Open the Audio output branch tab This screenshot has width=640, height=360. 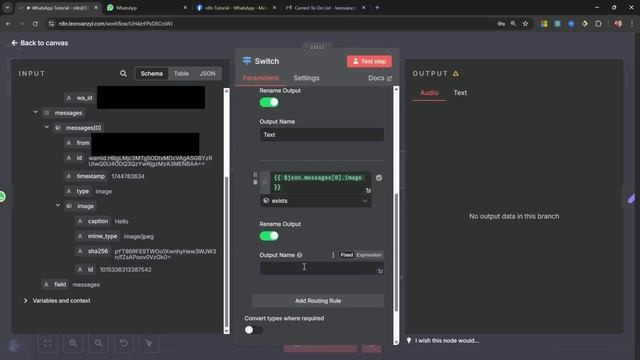point(429,93)
